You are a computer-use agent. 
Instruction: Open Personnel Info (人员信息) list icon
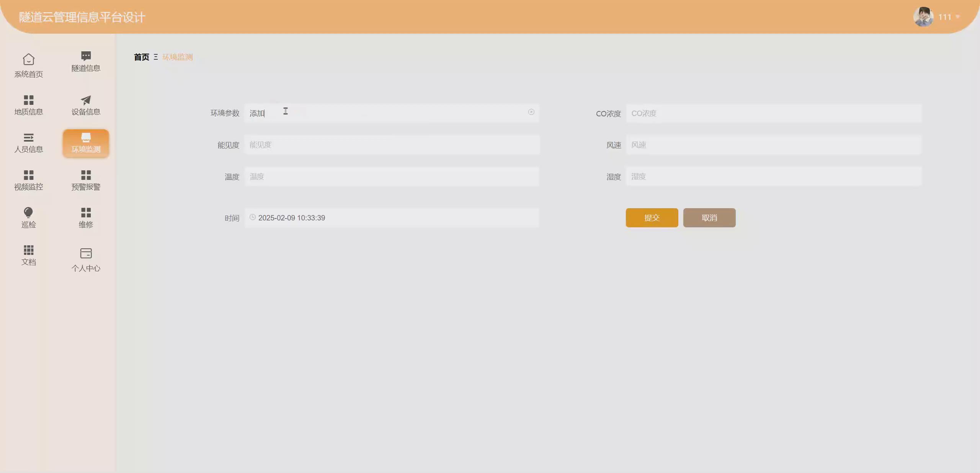pyautogui.click(x=29, y=137)
